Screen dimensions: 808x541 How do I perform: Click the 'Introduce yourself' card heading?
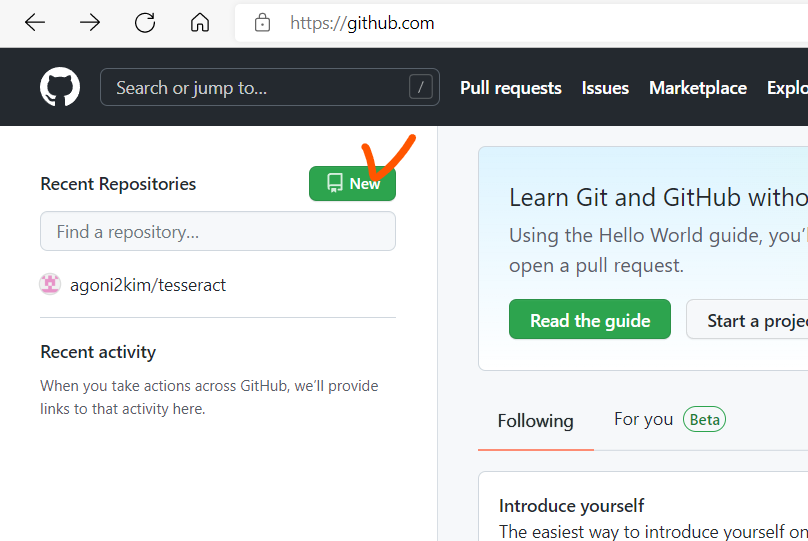(x=571, y=505)
